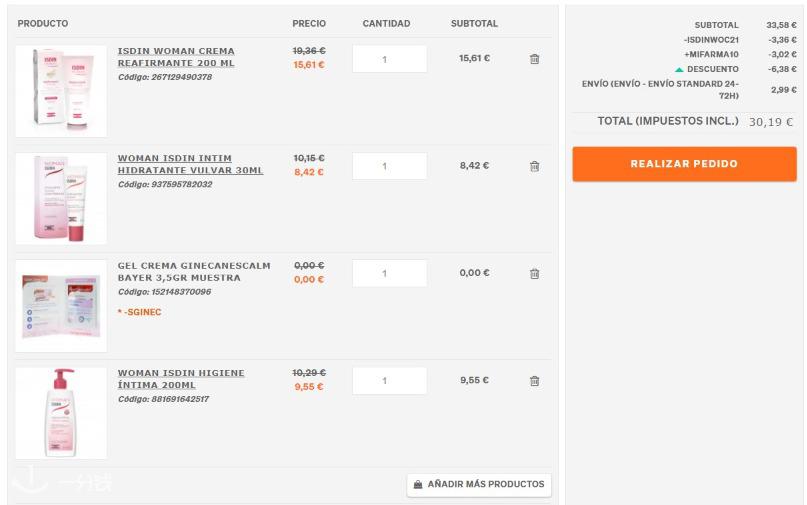Edit quantity field for Intim Hidratante Vulvar

[389, 166]
